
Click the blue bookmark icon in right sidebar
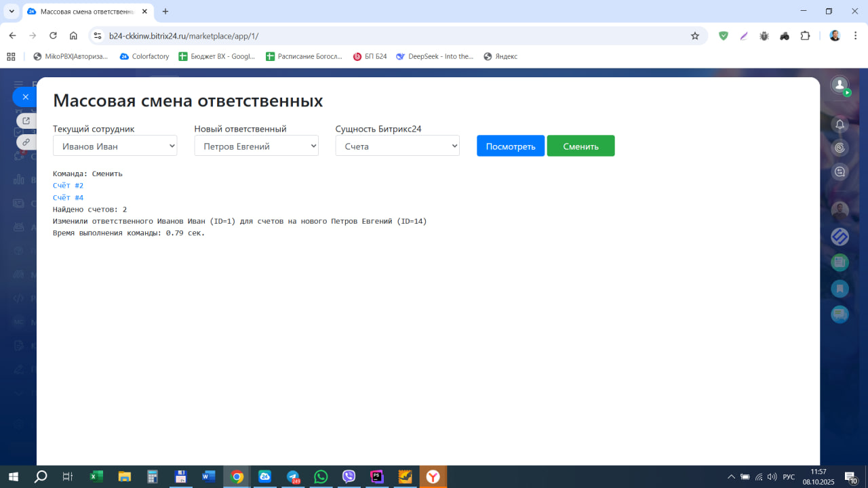(840, 288)
